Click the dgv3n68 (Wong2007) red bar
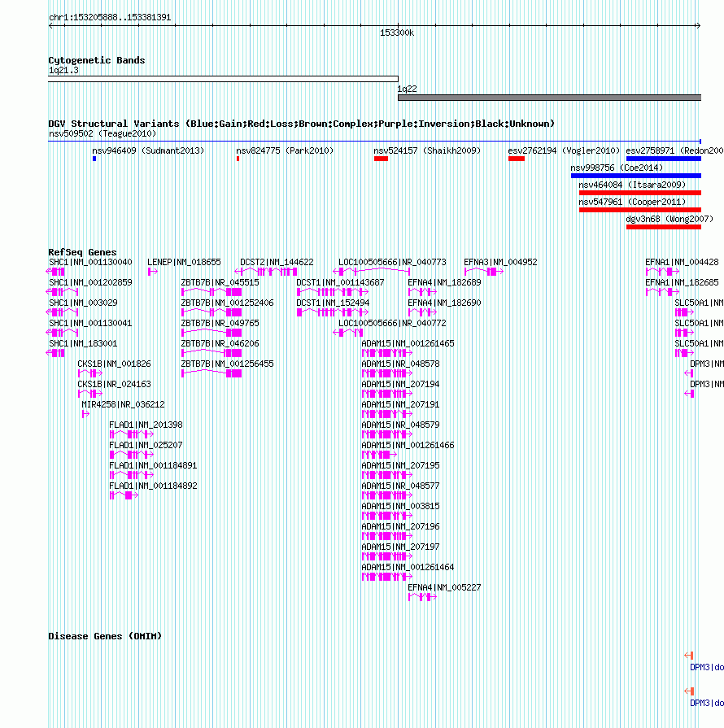724x728 pixels. pyautogui.click(x=664, y=227)
